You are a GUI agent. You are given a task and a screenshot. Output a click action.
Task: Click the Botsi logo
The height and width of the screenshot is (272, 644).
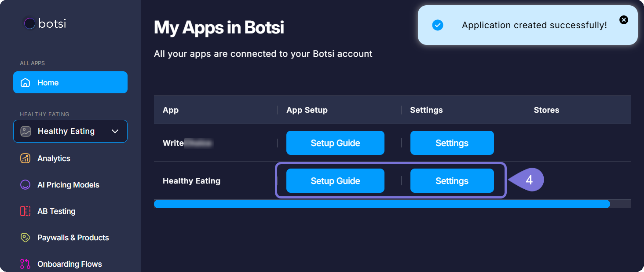pos(44,24)
